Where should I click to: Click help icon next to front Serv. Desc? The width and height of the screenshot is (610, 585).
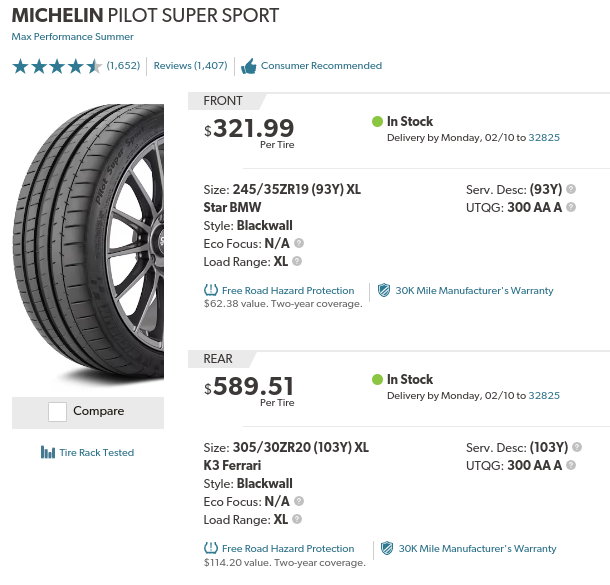tap(571, 189)
